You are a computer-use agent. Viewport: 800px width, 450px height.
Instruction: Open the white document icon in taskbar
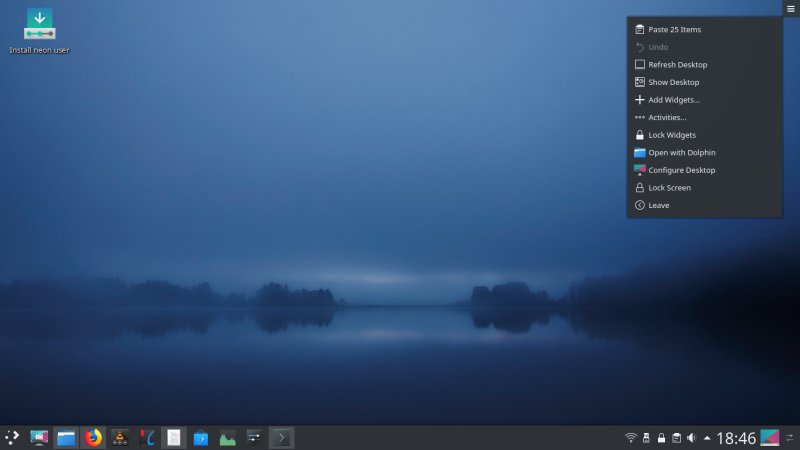point(173,438)
